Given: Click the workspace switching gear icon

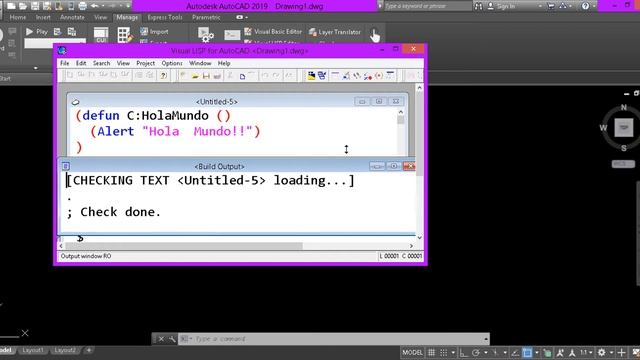Looking at the screenshot, I should tap(602, 352).
